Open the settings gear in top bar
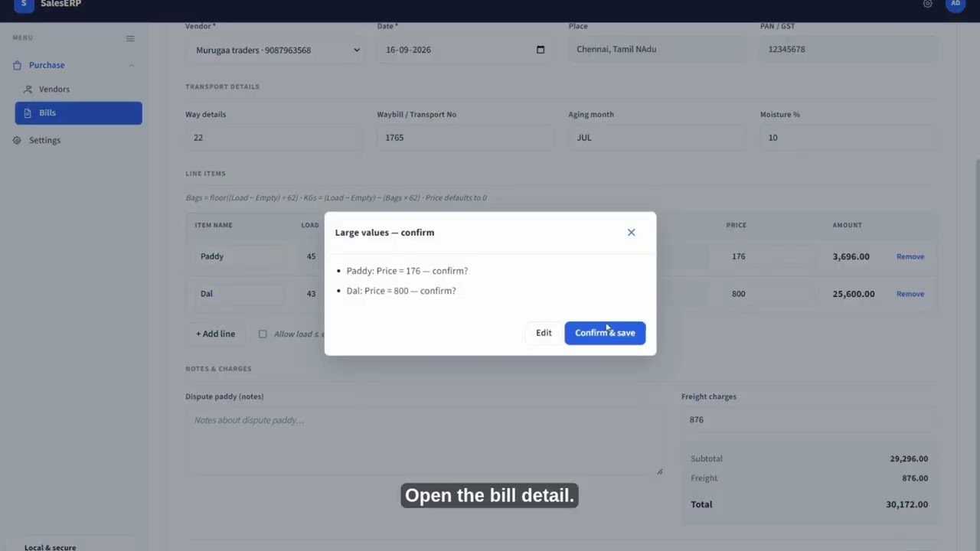This screenshot has height=551, width=980. pos(928,4)
